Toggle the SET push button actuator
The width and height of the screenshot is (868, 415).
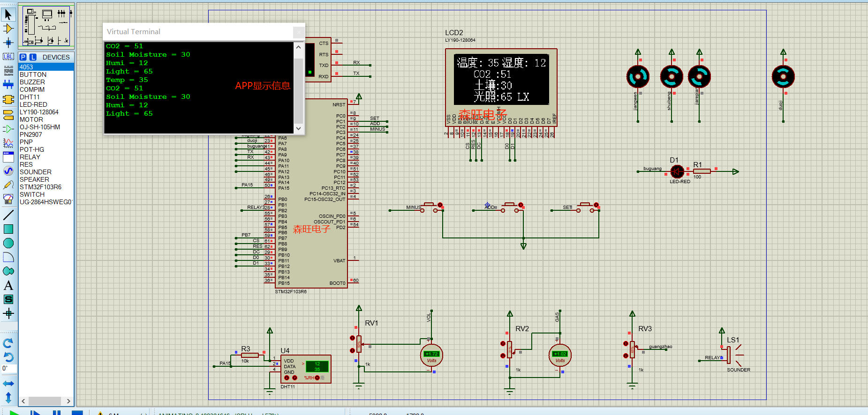click(596, 205)
